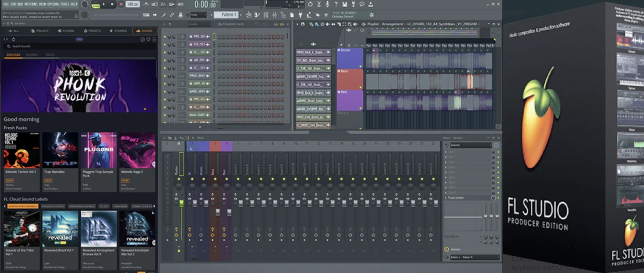This screenshot has height=273, width=644.
Task: Select the Playlist slice tool icon
Action: pyautogui.click(x=339, y=24)
